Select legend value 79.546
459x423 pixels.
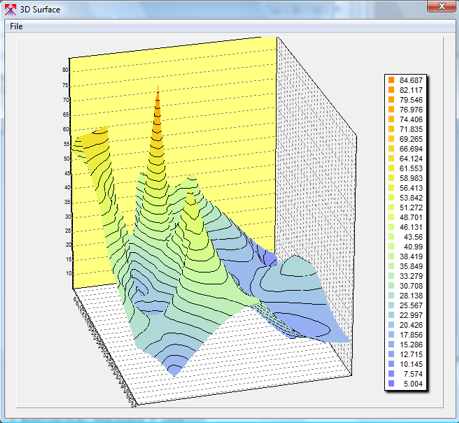point(411,100)
